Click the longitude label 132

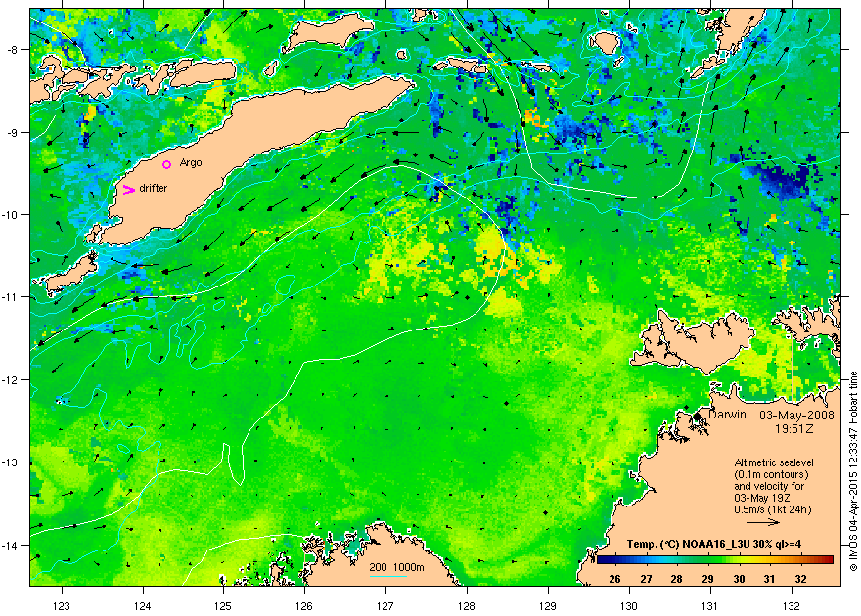tap(792, 606)
